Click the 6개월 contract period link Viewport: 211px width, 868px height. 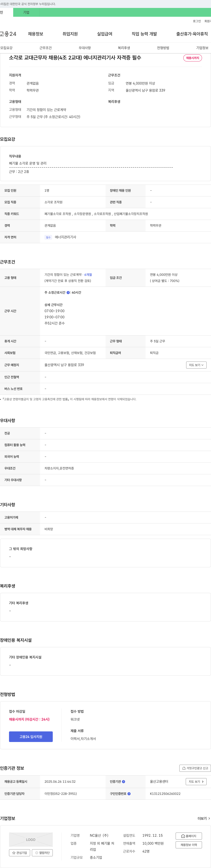click(x=88, y=275)
